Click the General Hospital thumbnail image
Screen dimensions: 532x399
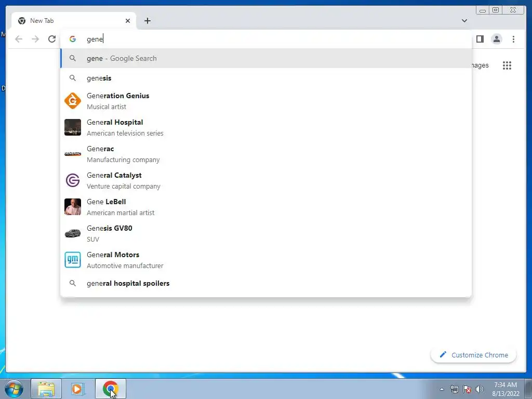pyautogui.click(x=73, y=127)
